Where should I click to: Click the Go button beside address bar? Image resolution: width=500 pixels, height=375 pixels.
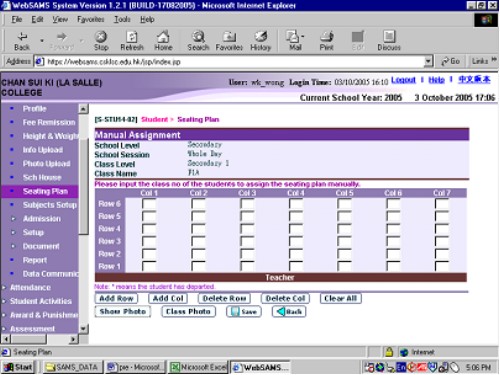(x=450, y=61)
